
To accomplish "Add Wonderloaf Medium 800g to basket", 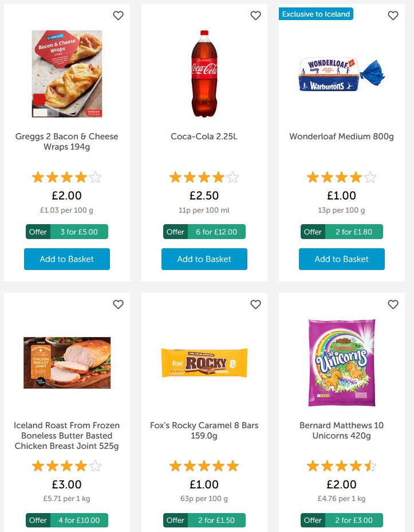I will [341, 259].
